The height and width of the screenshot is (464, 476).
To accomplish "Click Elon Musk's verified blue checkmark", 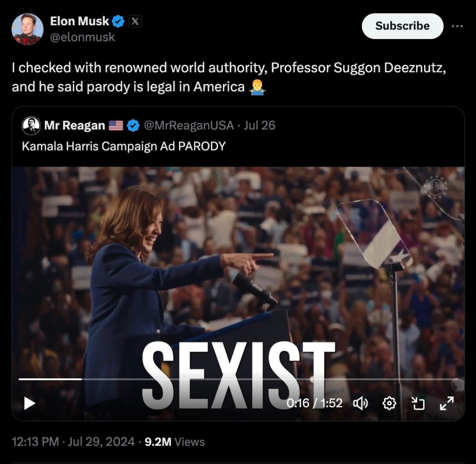I will [x=117, y=21].
